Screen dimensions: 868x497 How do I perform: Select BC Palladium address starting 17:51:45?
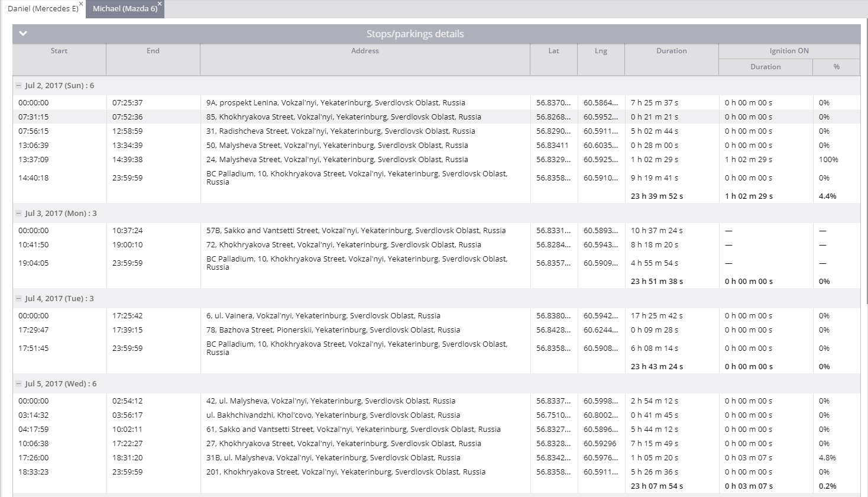click(357, 348)
